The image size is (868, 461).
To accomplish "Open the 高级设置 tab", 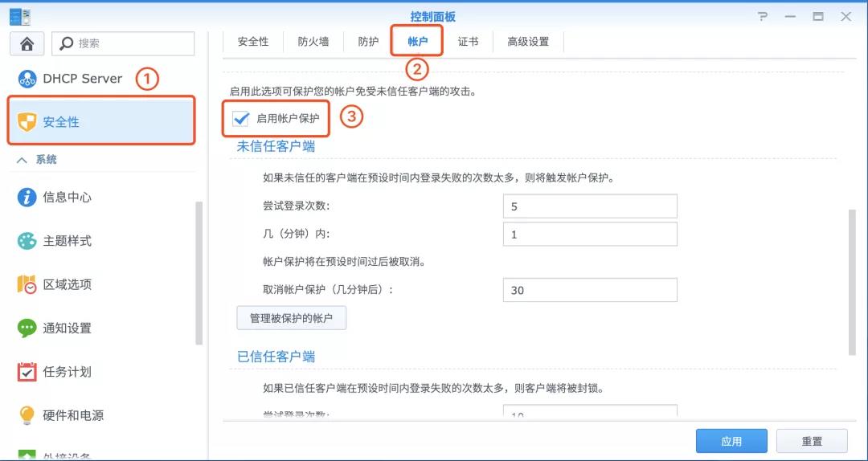I will [528, 42].
